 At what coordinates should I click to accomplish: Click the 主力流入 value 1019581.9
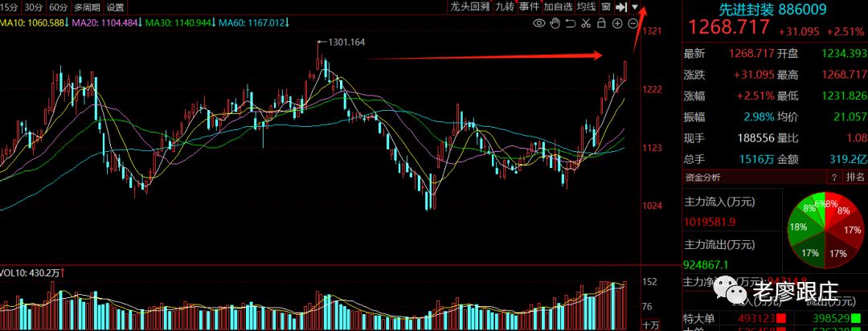tap(710, 222)
